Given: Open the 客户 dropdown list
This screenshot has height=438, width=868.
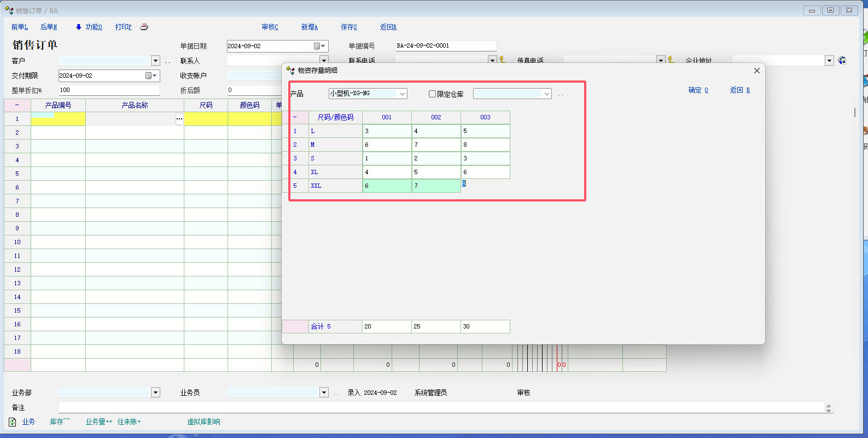Looking at the screenshot, I should [155, 61].
